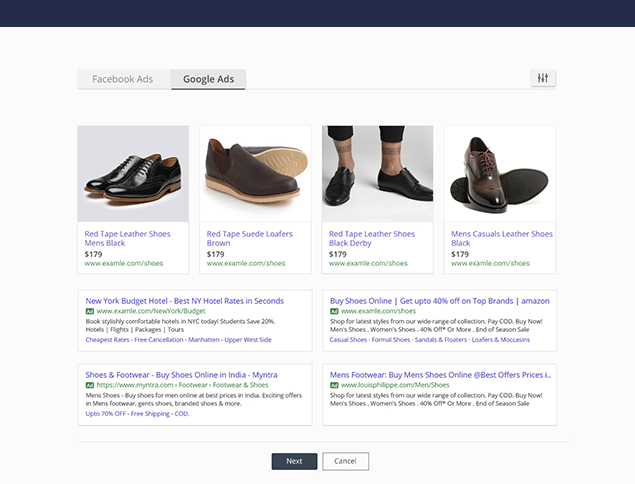Open New York Budget Hotel ad headline
The width and height of the screenshot is (635, 484).
(184, 301)
